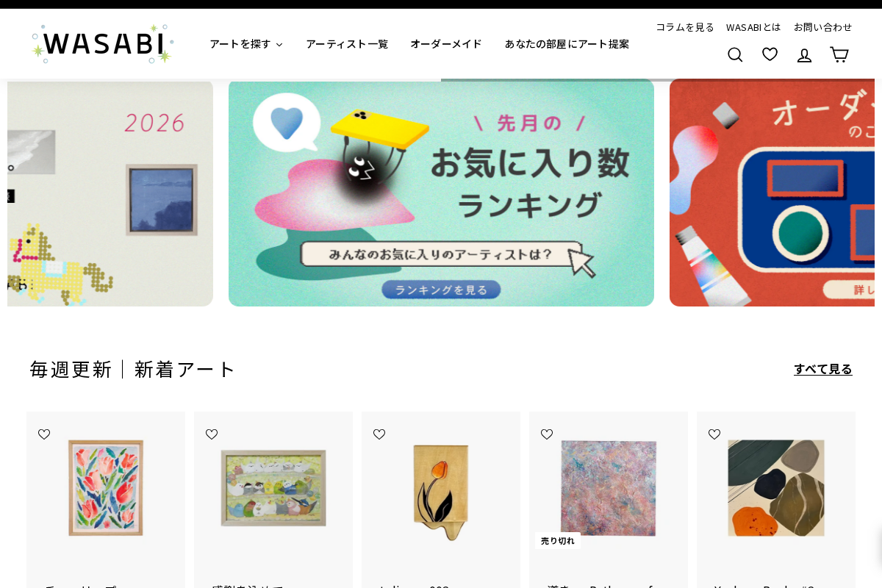882x588 pixels.
Task: Select アーティスト一覧 in the navigation
Action: [347, 44]
